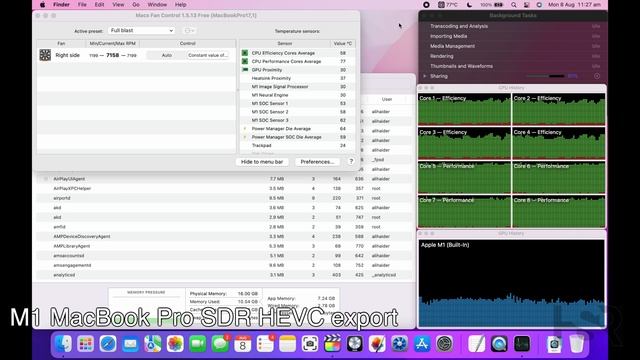Image resolution: width=640 pixels, height=360 pixels.
Task: Click the GPU Proximity sensor icon
Action: coord(245,70)
